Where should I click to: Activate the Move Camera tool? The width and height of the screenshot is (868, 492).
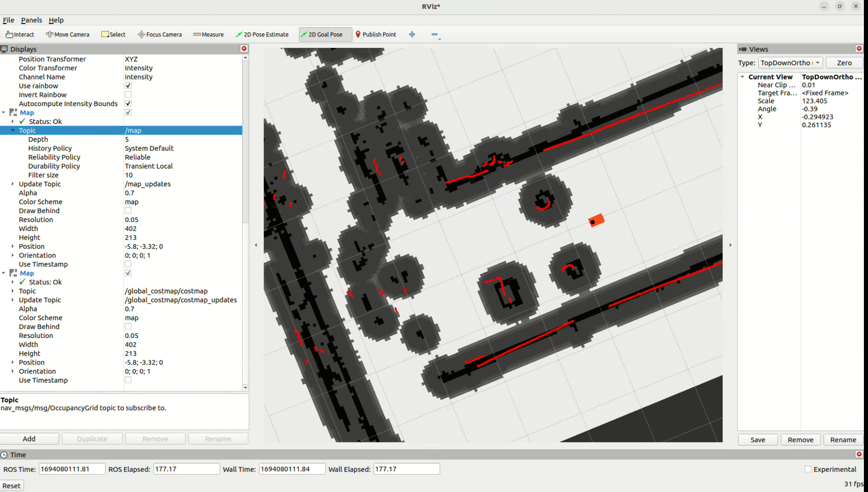click(x=68, y=34)
